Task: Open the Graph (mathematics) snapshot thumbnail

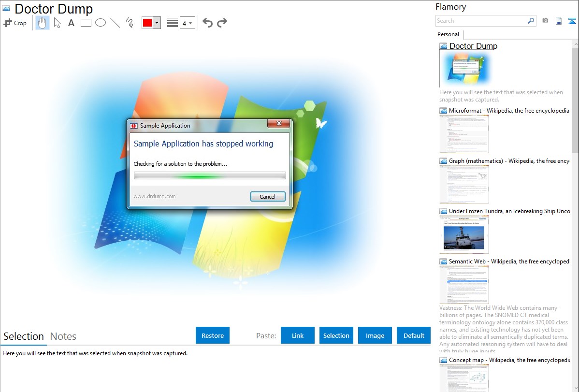Action: coord(464,184)
